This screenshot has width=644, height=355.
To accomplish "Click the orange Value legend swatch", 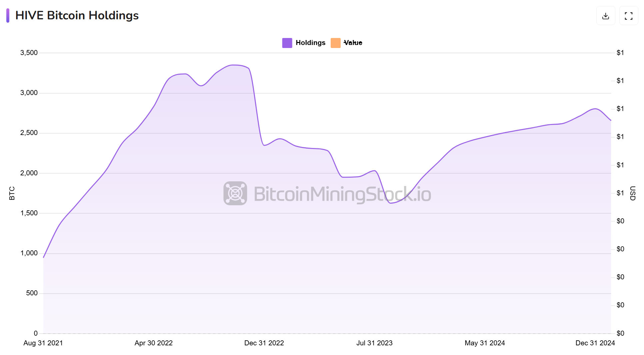I will [x=335, y=43].
